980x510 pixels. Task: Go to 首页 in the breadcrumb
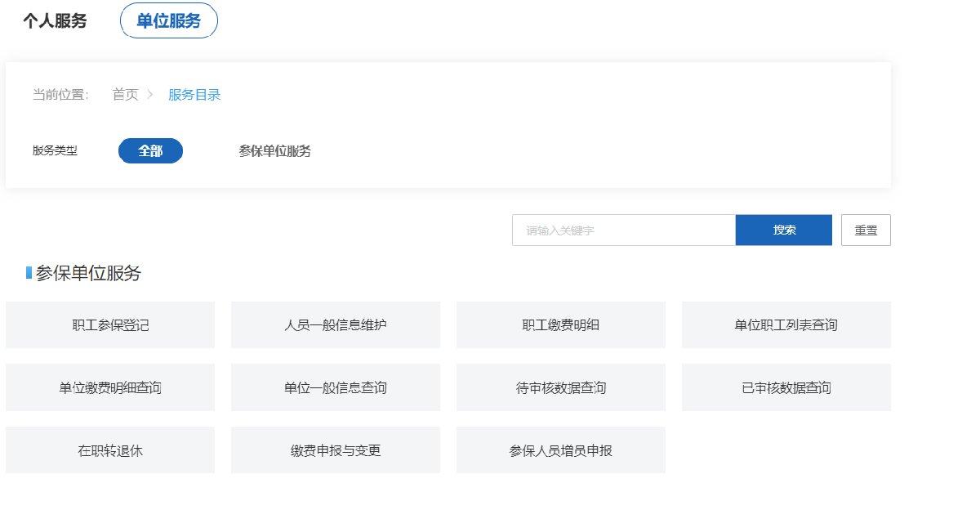click(x=125, y=95)
